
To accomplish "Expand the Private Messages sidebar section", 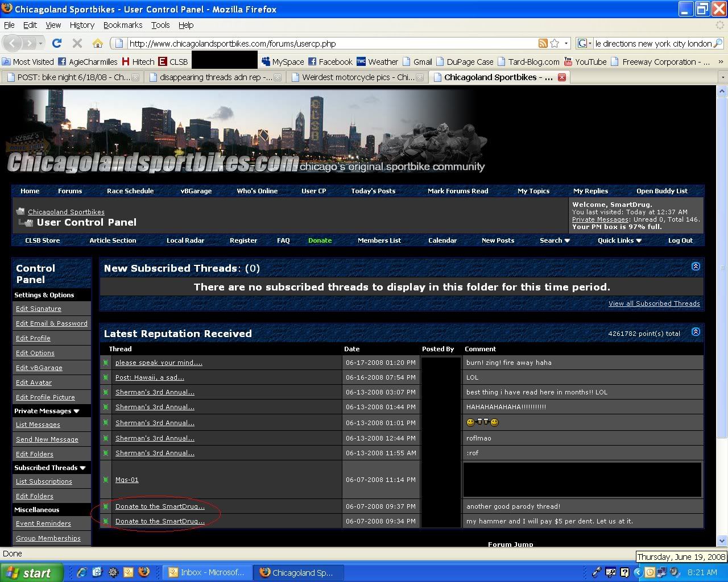I will click(76, 411).
